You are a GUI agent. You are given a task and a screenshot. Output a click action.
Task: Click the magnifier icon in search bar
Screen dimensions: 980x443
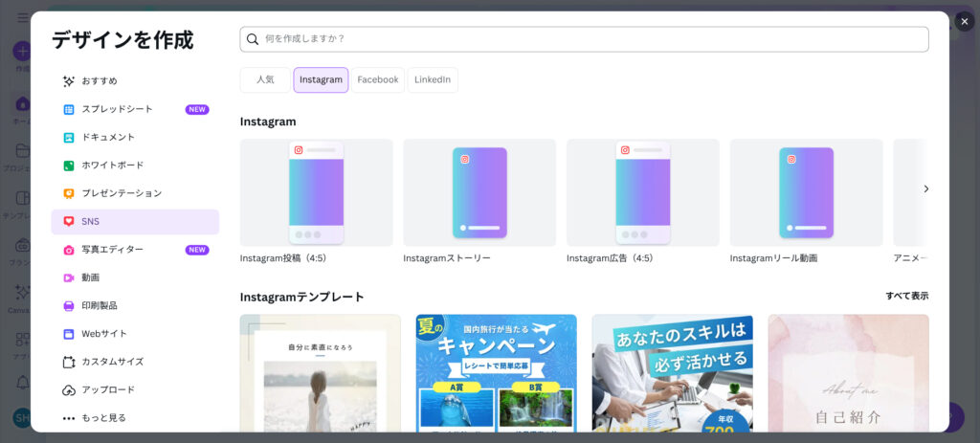[253, 38]
